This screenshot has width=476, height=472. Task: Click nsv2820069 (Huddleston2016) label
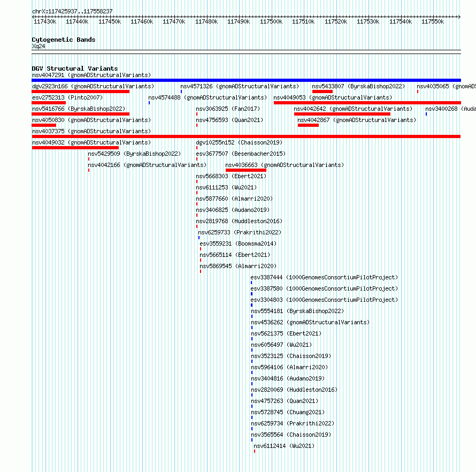click(294, 390)
